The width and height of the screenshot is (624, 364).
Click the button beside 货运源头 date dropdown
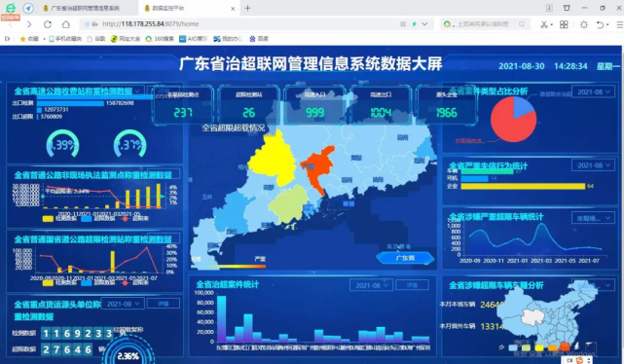tap(164, 304)
